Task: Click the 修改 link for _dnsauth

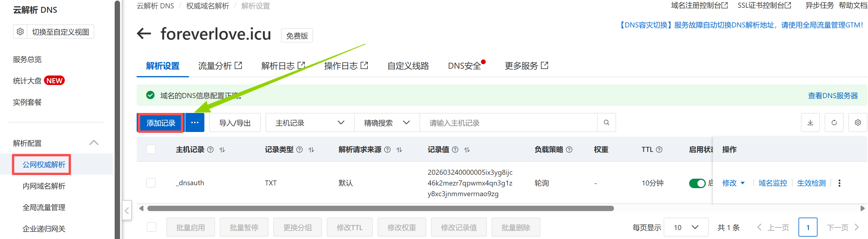Action: coord(729,183)
